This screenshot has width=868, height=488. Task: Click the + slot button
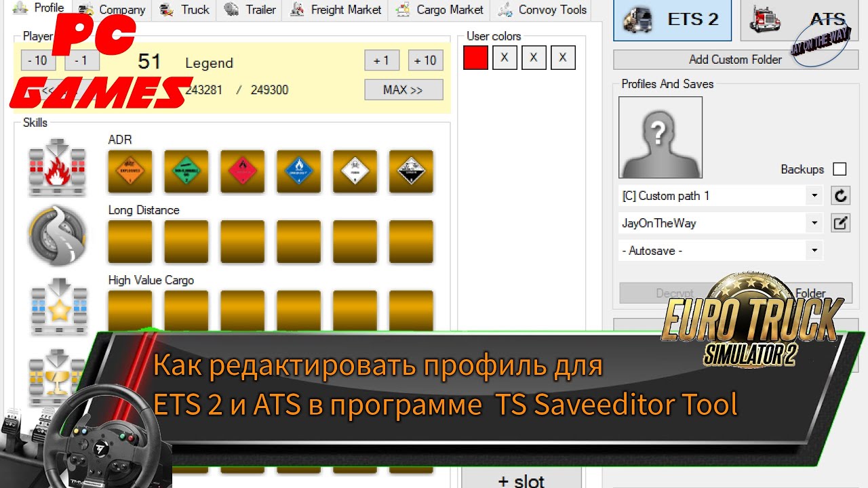click(521, 479)
